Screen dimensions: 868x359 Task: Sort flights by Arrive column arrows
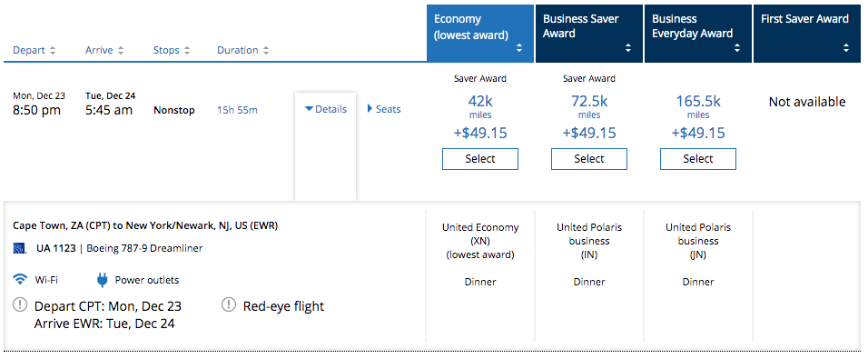coord(121,50)
